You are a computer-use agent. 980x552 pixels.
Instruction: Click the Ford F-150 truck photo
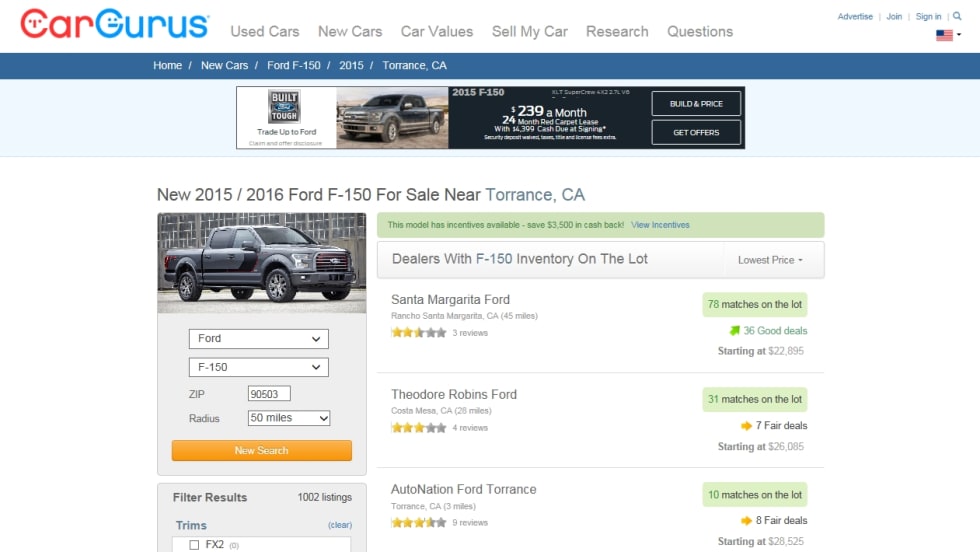(262, 262)
